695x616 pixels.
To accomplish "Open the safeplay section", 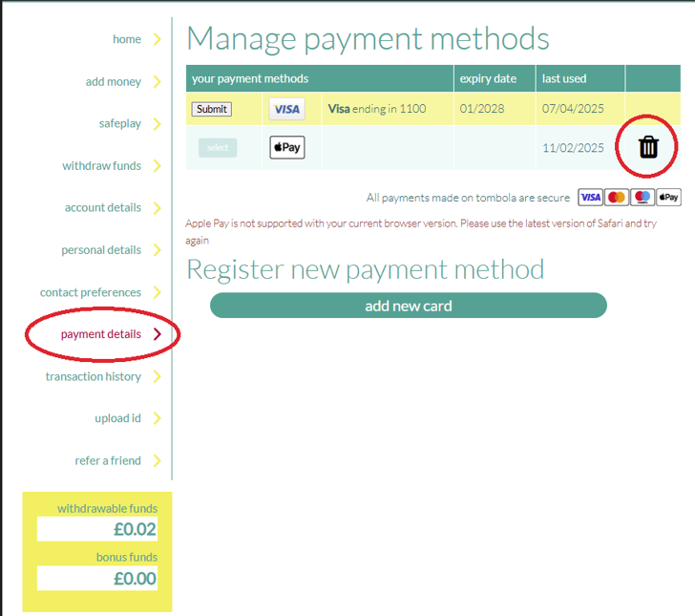I will tap(120, 124).
